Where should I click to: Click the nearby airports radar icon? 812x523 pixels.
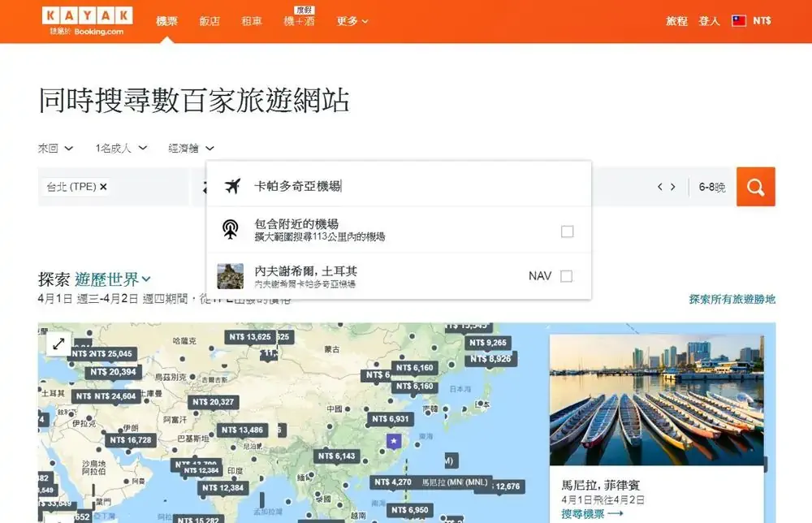pos(231,231)
